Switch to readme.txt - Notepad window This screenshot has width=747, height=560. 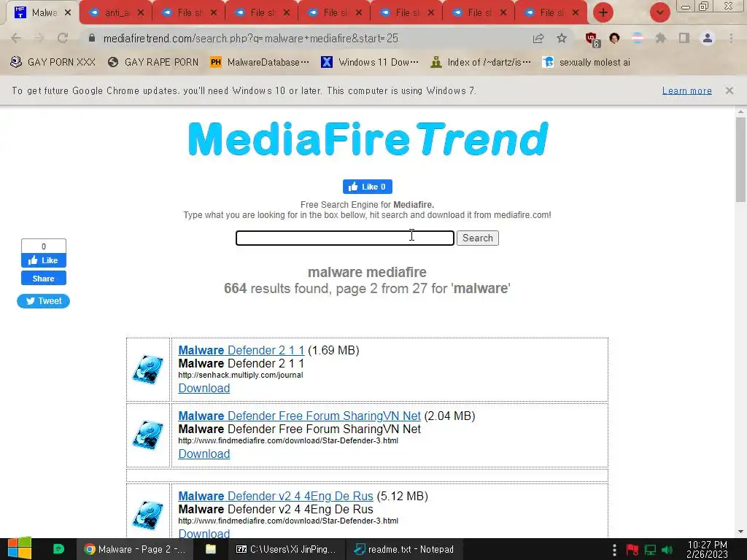pyautogui.click(x=403, y=549)
